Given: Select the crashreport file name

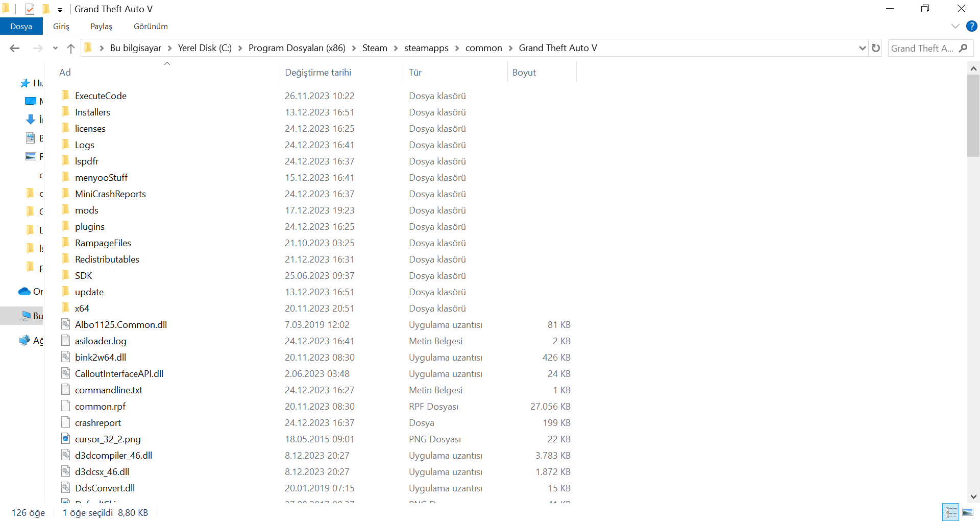Looking at the screenshot, I should click(98, 422).
